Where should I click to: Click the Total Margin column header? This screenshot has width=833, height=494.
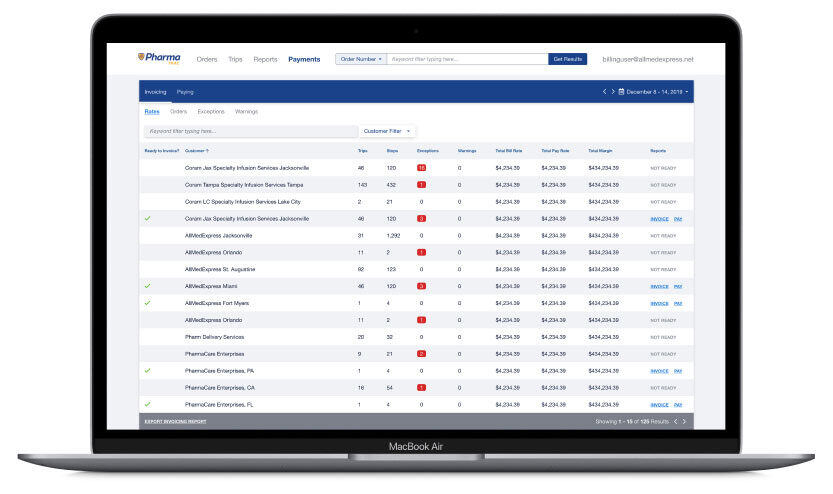[600, 151]
